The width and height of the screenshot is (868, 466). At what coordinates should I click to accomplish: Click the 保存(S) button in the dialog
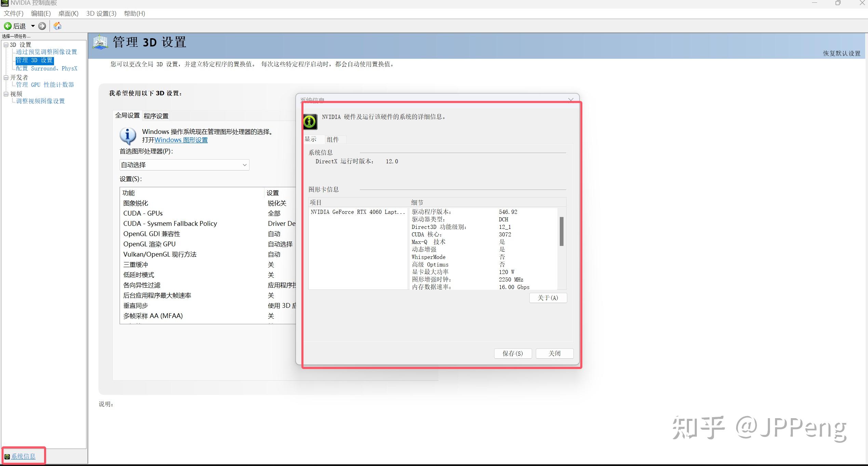coord(513,353)
